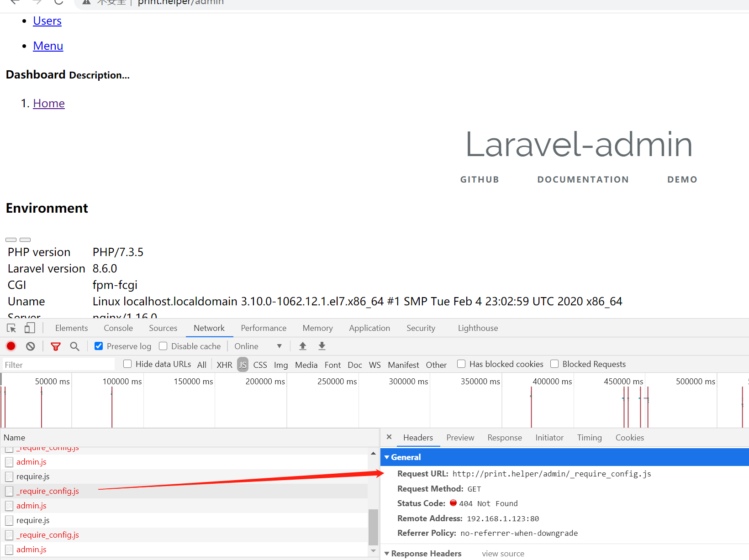
Task: Uncheck Preserve log
Action: (x=99, y=346)
